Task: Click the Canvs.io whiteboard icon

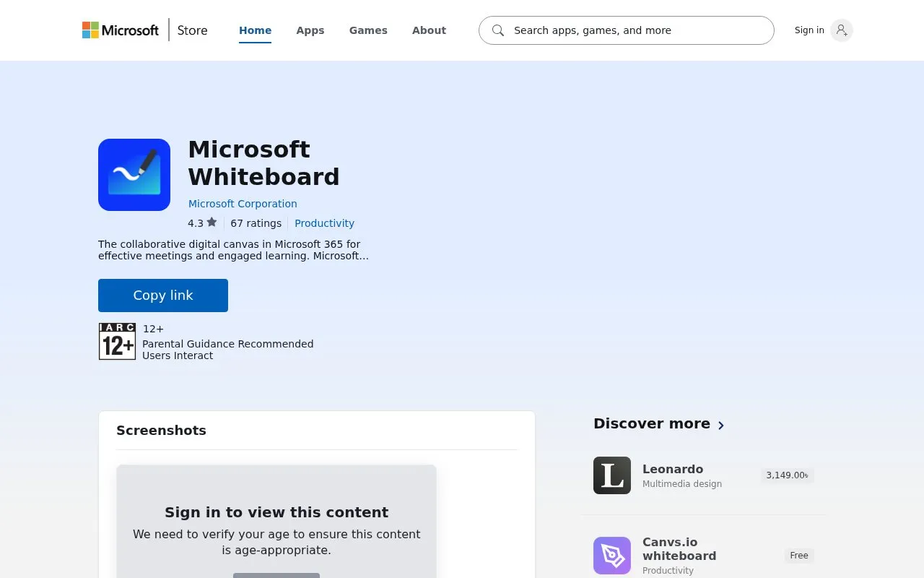Action: click(612, 556)
